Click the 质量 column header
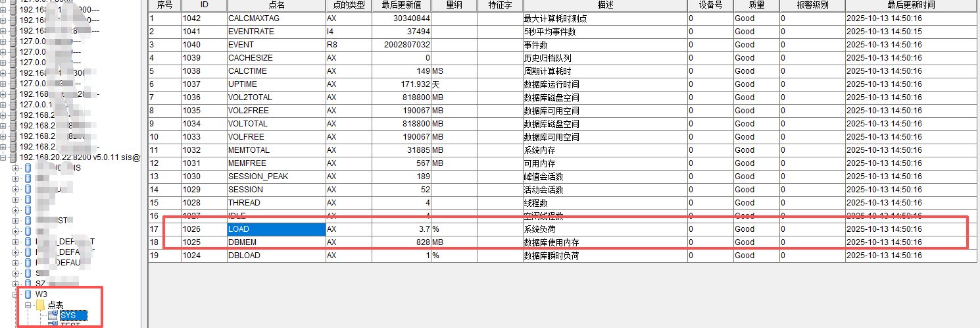 756,5
